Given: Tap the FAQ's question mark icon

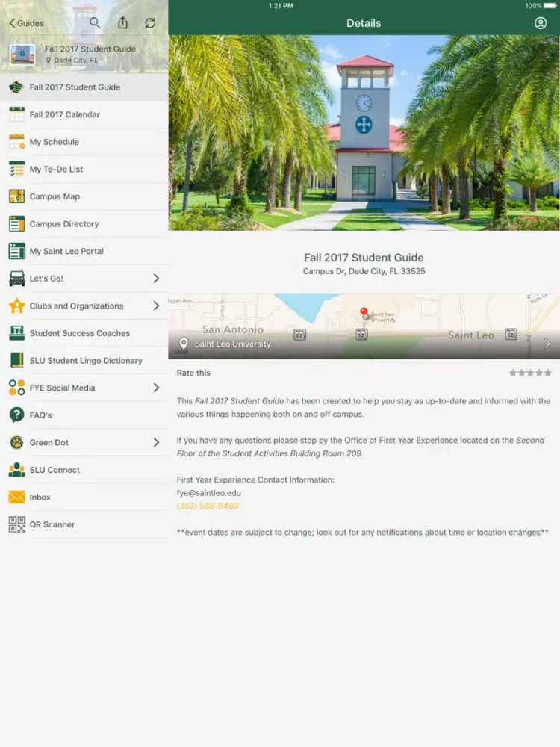Looking at the screenshot, I should click(x=16, y=415).
